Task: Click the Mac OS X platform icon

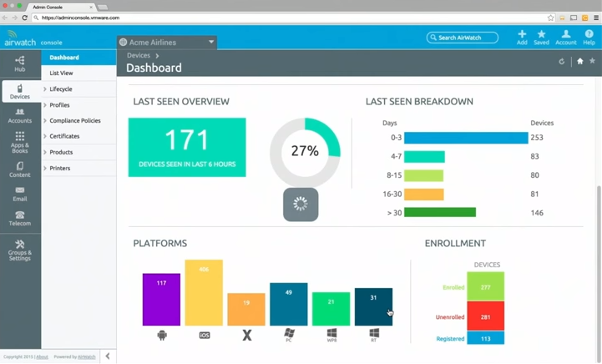Action: [247, 336]
